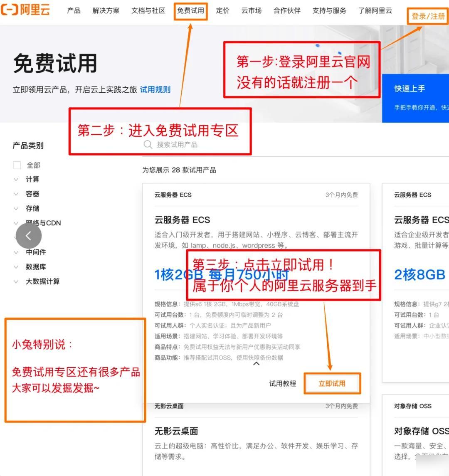Open the 产品 menu
The image size is (449, 476).
click(74, 11)
